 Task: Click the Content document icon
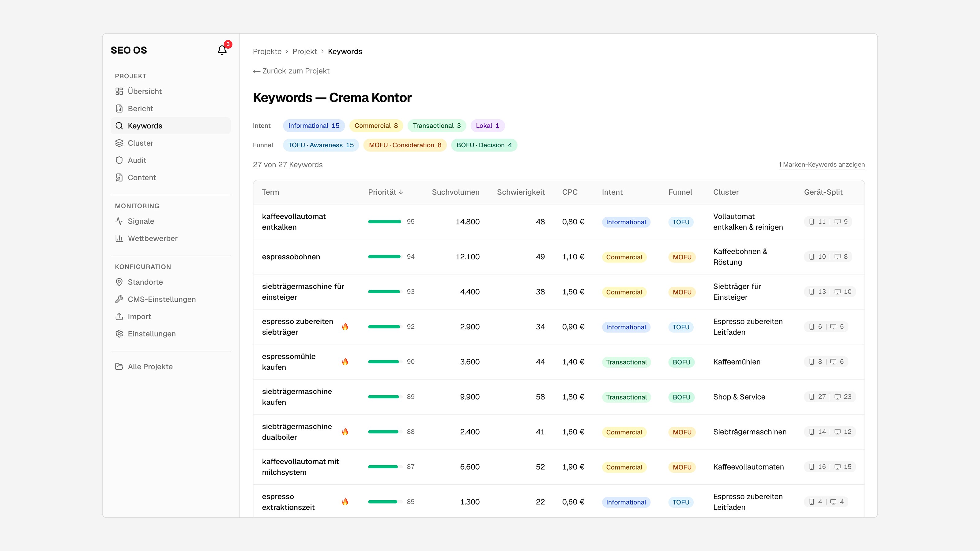tap(119, 178)
